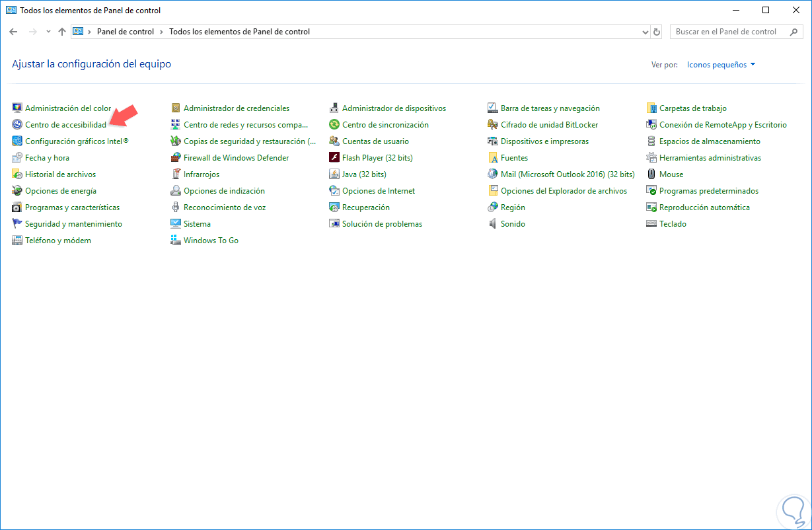Screen dimensions: 812x530
Task: Click the Centro de accesibilidad icon
Action: (x=17, y=125)
